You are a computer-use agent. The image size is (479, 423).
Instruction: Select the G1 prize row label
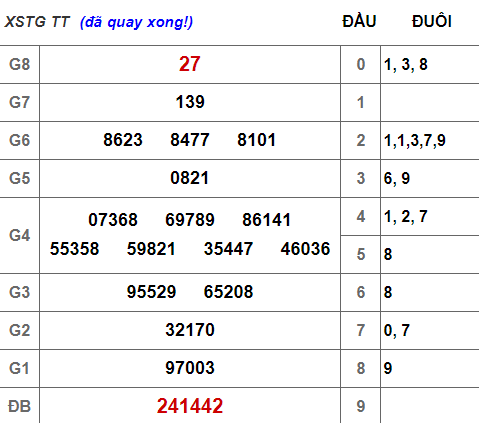coord(19,368)
